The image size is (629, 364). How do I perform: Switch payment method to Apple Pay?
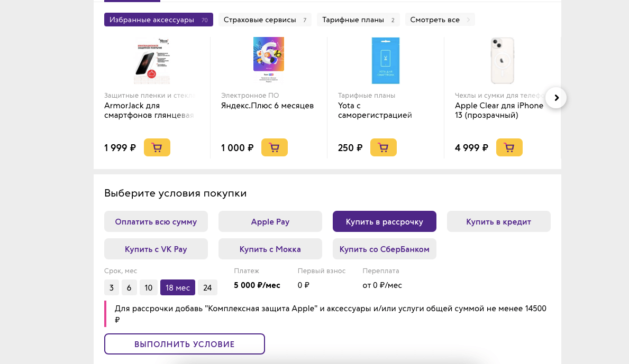[x=270, y=221]
